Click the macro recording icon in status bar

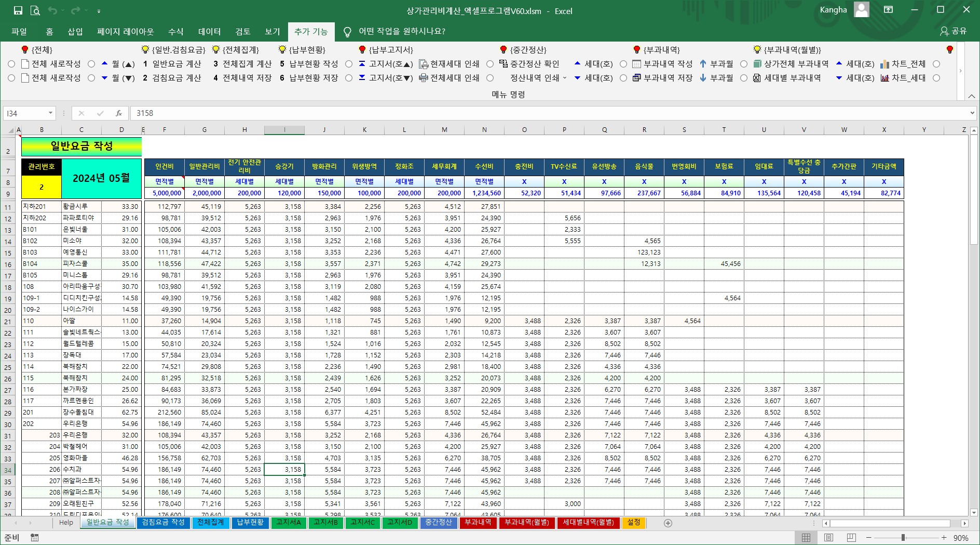pos(35,538)
